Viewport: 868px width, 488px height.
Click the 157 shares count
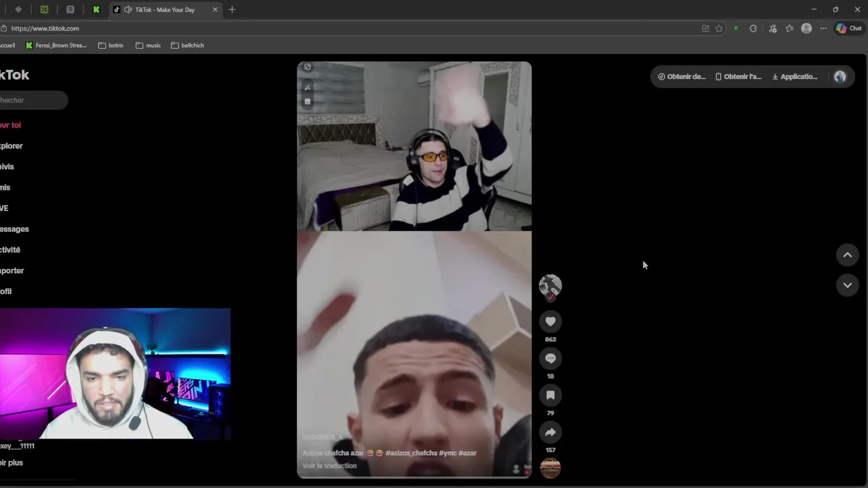(551, 450)
